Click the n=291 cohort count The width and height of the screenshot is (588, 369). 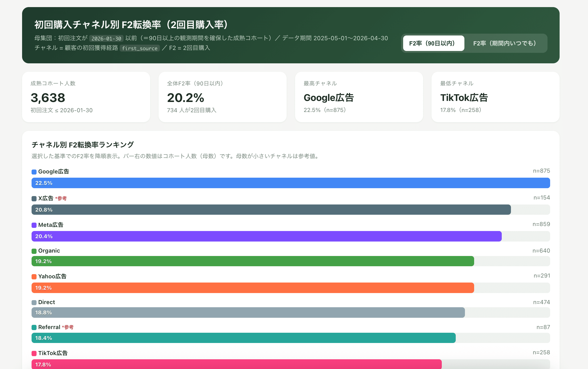(542, 276)
